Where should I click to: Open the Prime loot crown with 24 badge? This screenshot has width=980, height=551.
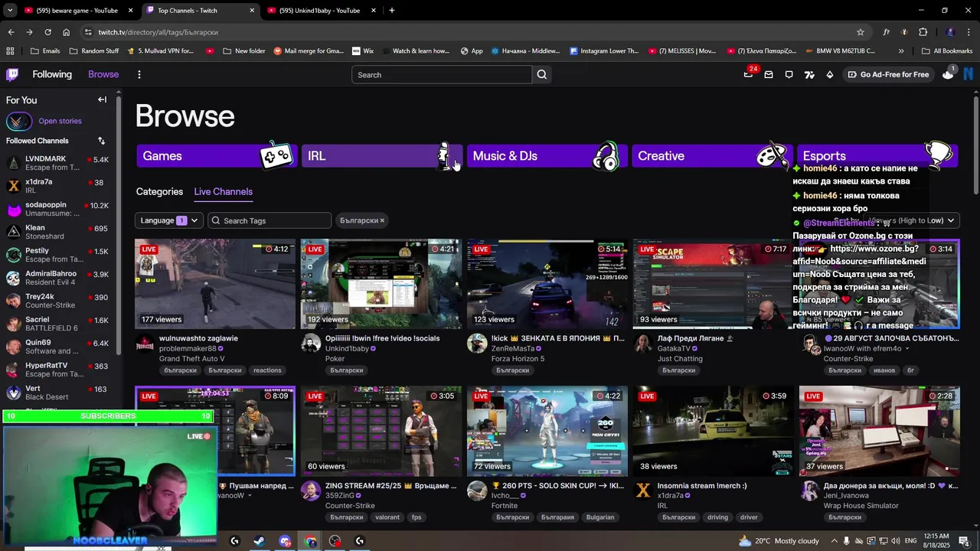(748, 74)
